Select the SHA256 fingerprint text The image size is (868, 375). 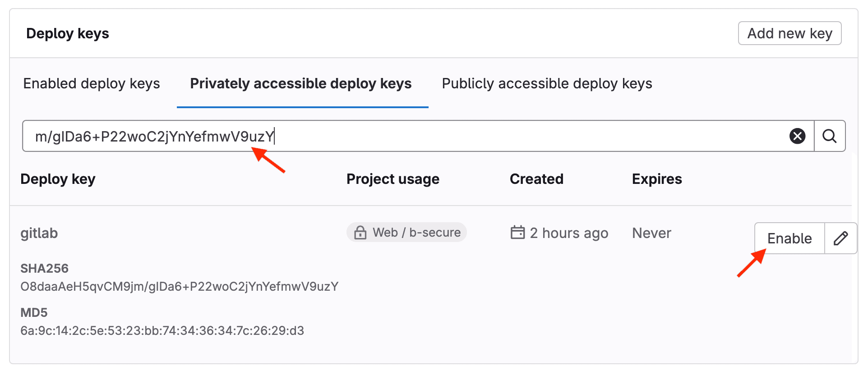point(179,286)
